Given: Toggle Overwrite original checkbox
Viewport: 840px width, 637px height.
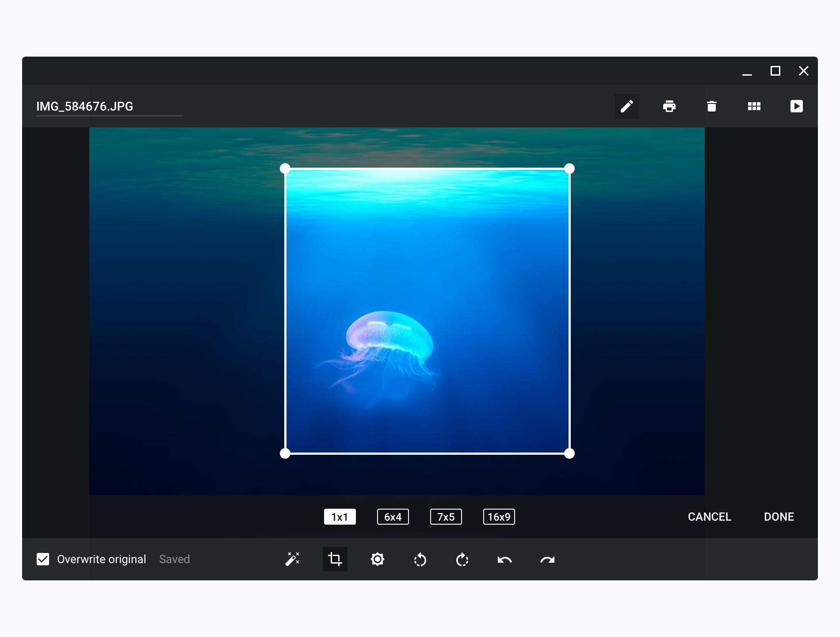Looking at the screenshot, I should tap(43, 559).
